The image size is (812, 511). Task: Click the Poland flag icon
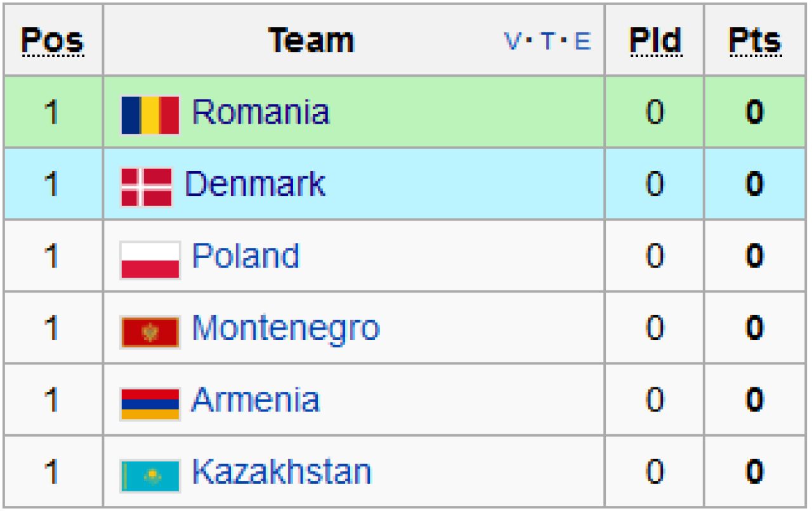pos(150,259)
